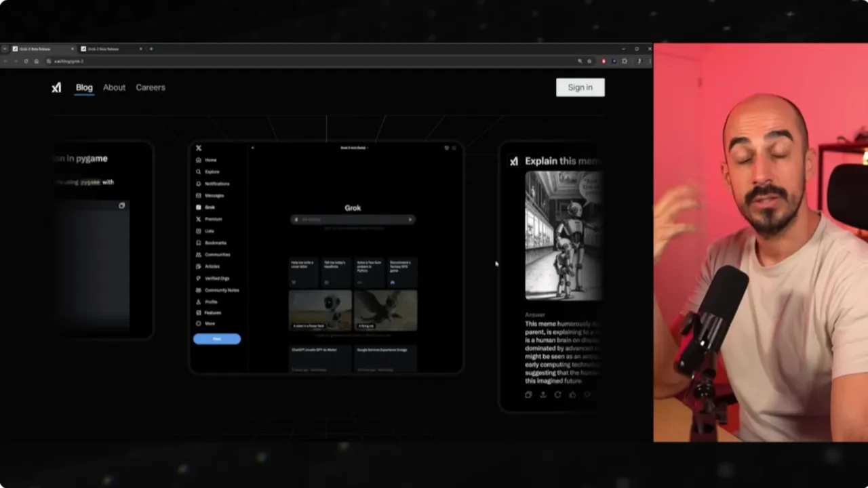Open Community Notes in the X sidebar

point(217,290)
